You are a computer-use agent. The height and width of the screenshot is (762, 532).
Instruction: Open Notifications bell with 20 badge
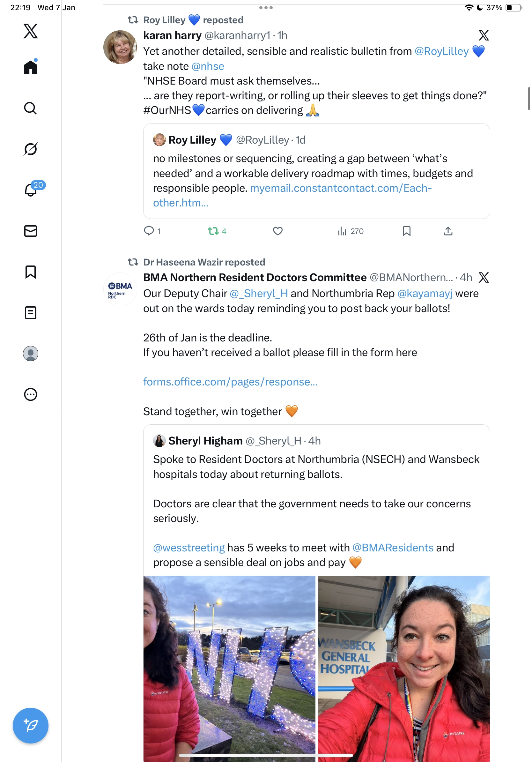(31, 190)
